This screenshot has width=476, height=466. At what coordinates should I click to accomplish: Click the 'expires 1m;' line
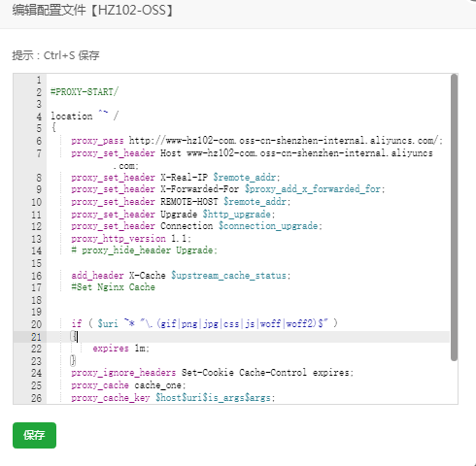pos(120,349)
